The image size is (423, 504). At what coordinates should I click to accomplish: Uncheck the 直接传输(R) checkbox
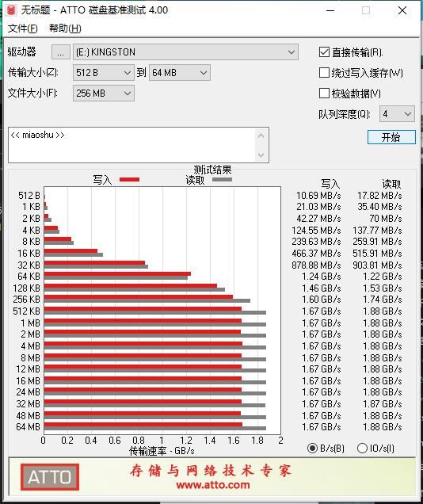coord(324,52)
